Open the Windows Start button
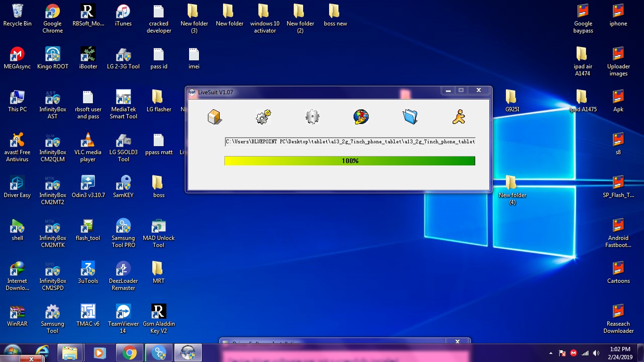The width and height of the screenshot is (644, 362). tap(13, 353)
